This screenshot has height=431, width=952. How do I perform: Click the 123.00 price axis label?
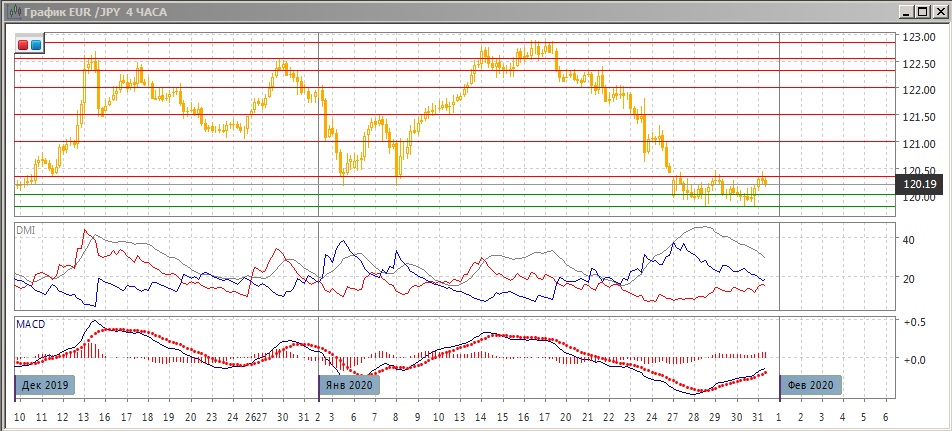(x=918, y=37)
